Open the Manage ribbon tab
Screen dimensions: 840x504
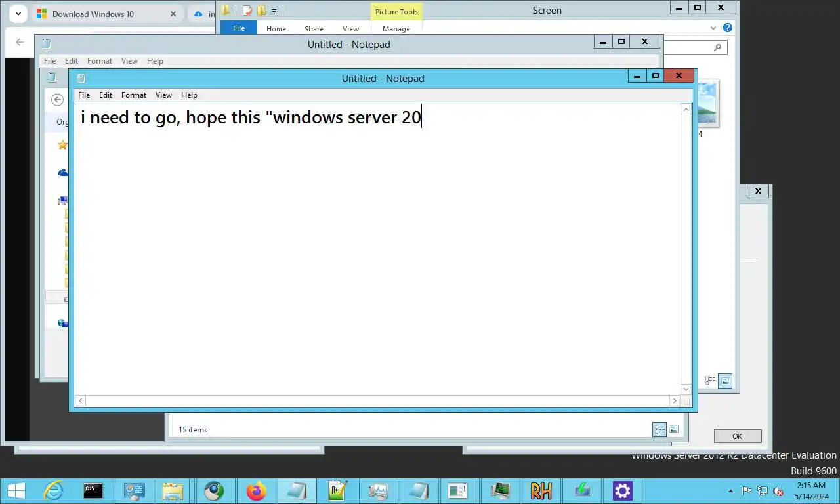396,29
